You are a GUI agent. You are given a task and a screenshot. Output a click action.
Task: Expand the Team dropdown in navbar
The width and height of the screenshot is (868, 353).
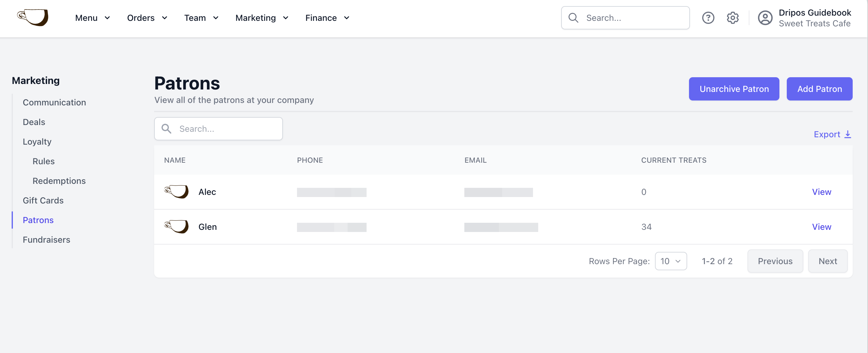click(201, 18)
